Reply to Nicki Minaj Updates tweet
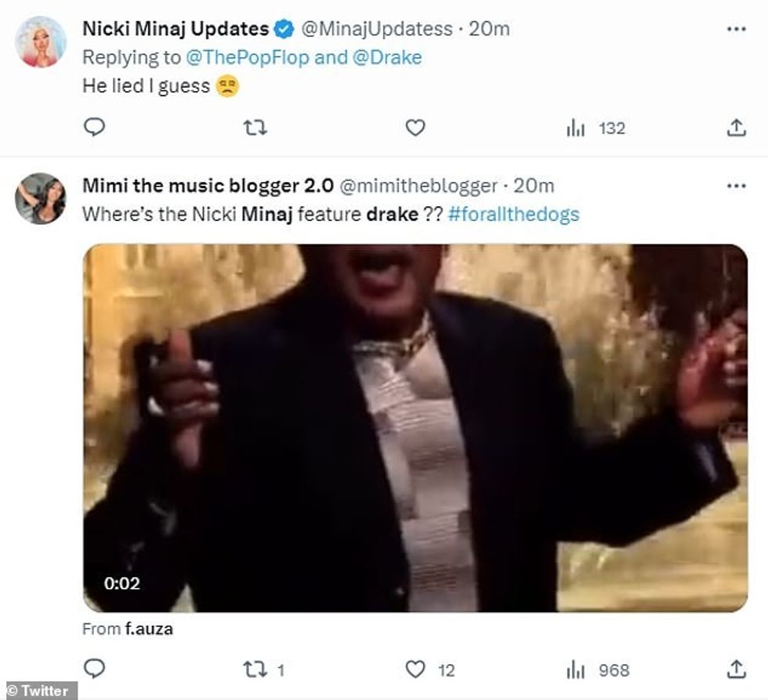768x700 pixels. tap(94, 128)
